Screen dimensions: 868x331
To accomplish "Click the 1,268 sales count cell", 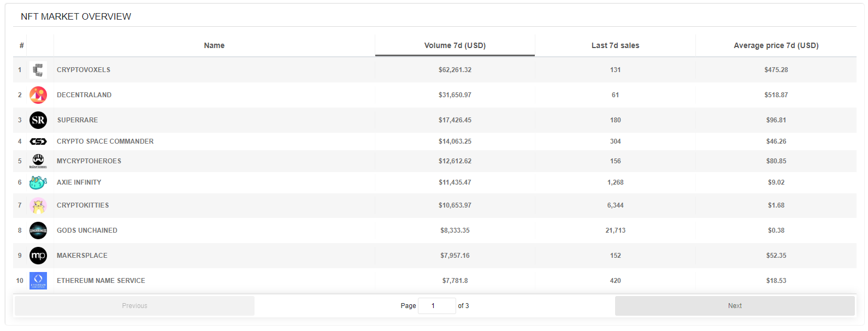I will click(x=615, y=182).
